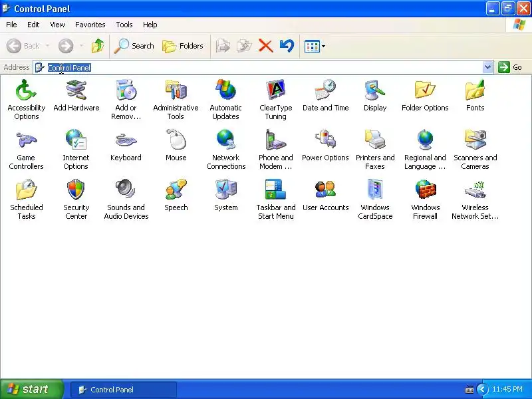Open the Accessibility Options applet
Viewport: 532px width, 399px height.
(x=26, y=90)
